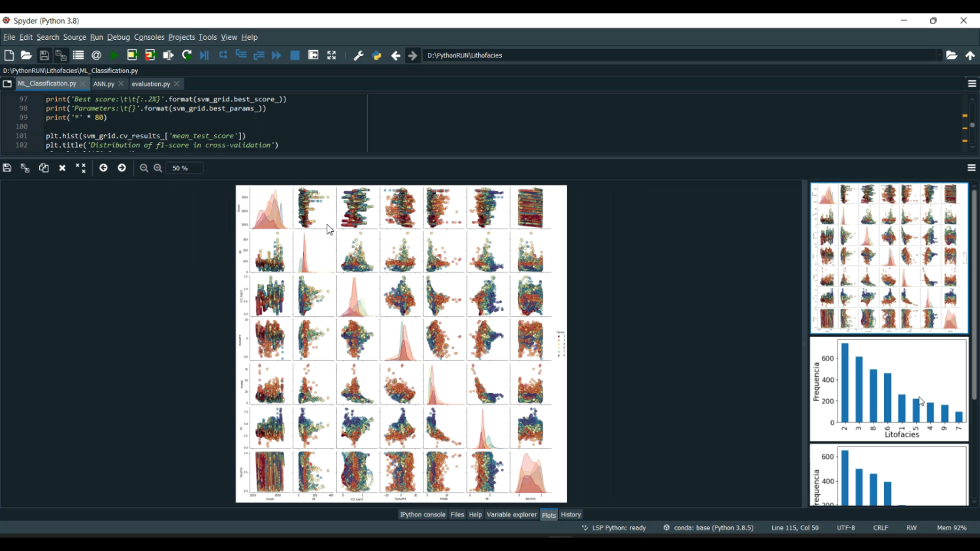The width and height of the screenshot is (980, 551).
Task: Save the current plot
Action: (7, 168)
